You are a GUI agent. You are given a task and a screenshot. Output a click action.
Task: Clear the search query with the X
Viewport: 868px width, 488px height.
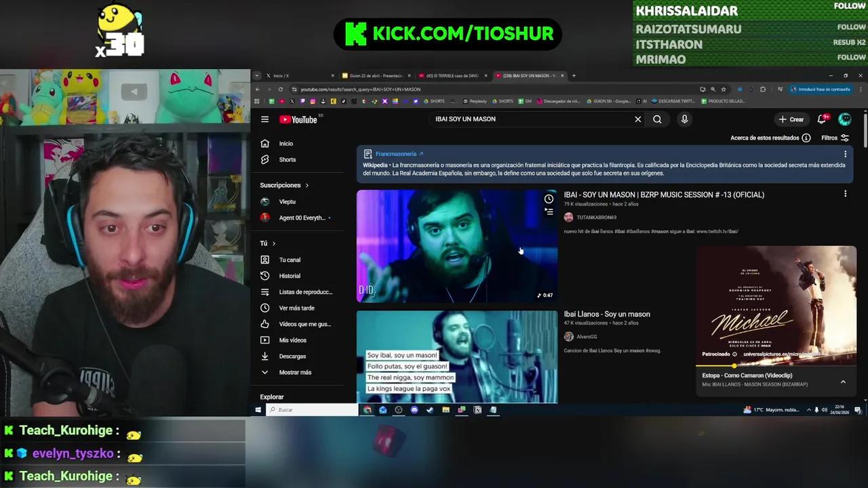[x=637, y=119]
